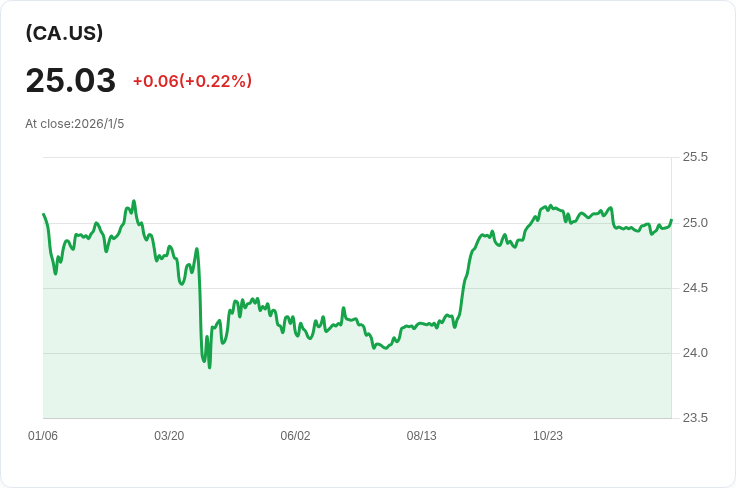Click the (CA.US) ticker title
The image size is (736, 488).
(x=64, y=33)
